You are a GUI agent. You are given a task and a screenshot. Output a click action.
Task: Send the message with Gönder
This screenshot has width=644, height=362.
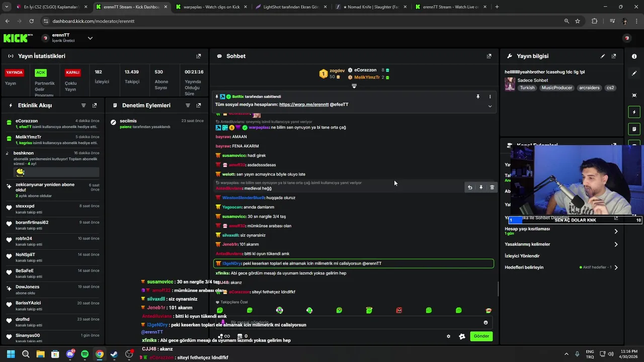[x=481, y=336]
